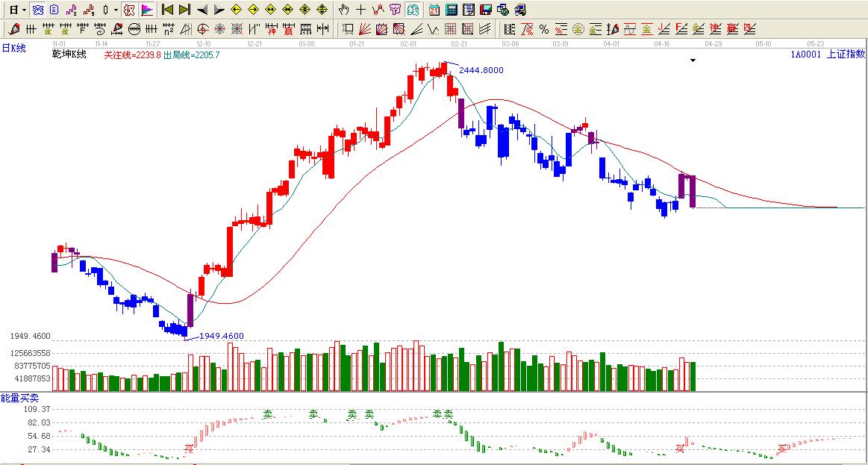
Task: Select the crosshair cursor tool
Action: (x=360, y=10)
